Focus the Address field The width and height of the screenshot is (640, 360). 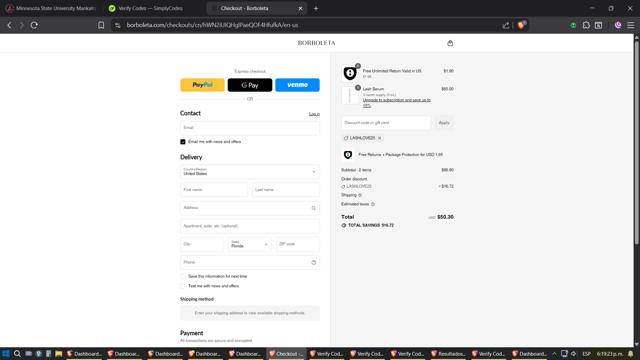click(x=250, y=208)
